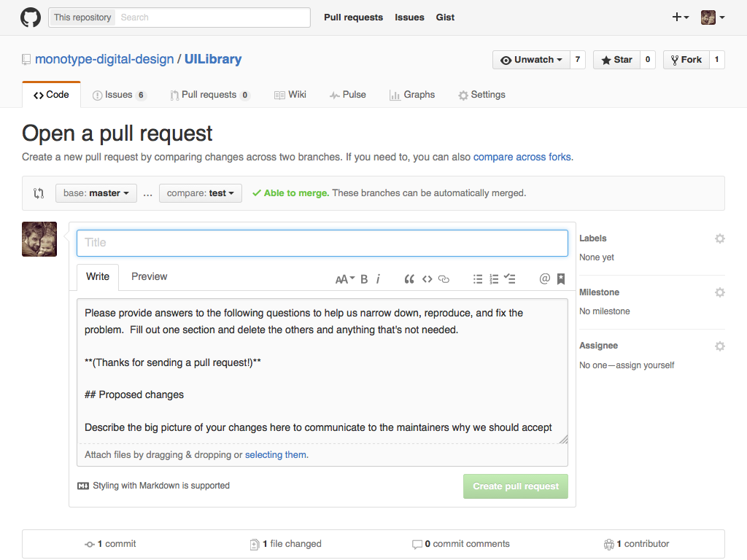The width and height of the screenshot is (747, 560).
Task: Open Pull requests in top navigation
Action: click(354, 17)
